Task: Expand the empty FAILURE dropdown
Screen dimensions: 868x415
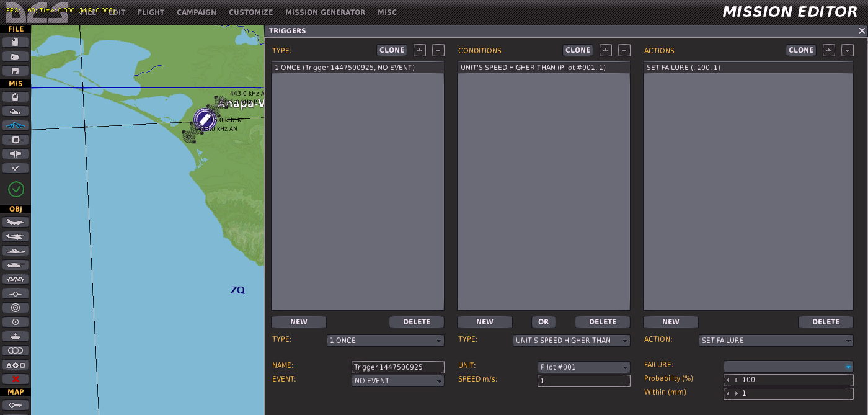Action: point(789,367)
